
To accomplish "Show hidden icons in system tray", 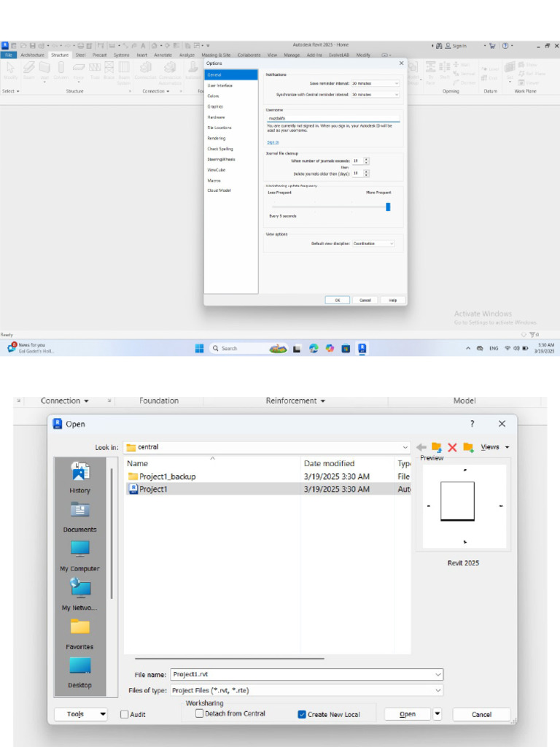I will click(x=468, y=348).
